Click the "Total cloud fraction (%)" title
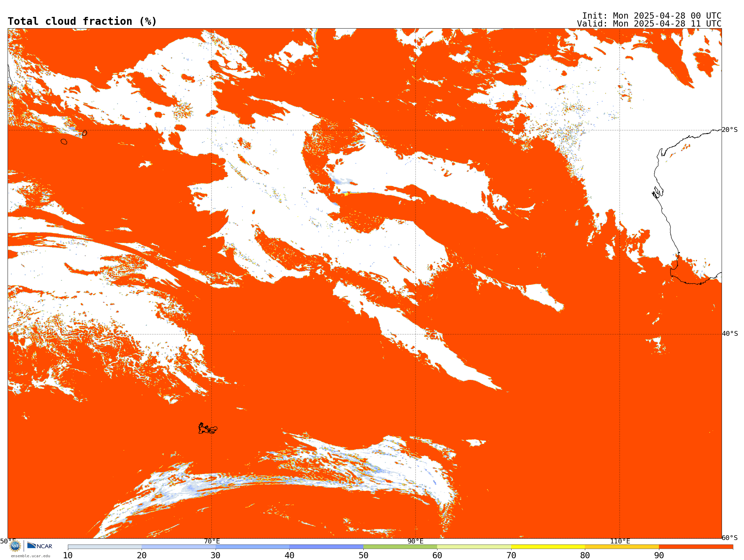 click(82, 21)
